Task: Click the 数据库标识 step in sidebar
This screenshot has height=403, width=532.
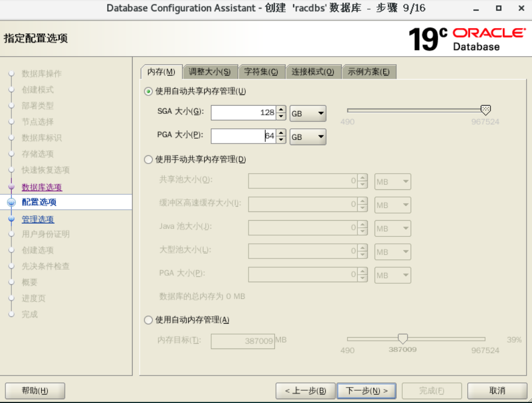Action: tap(42, 138)
